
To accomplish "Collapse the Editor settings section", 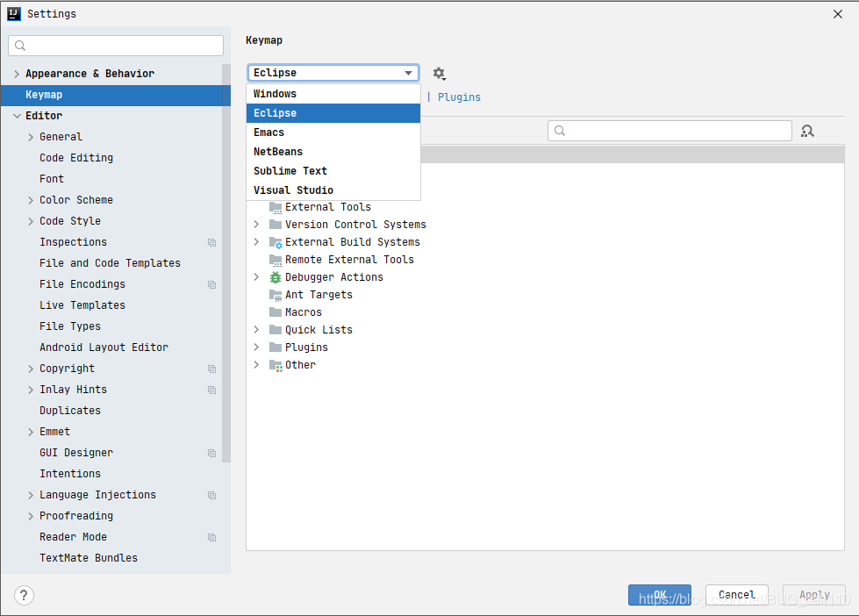I will 18,115.
